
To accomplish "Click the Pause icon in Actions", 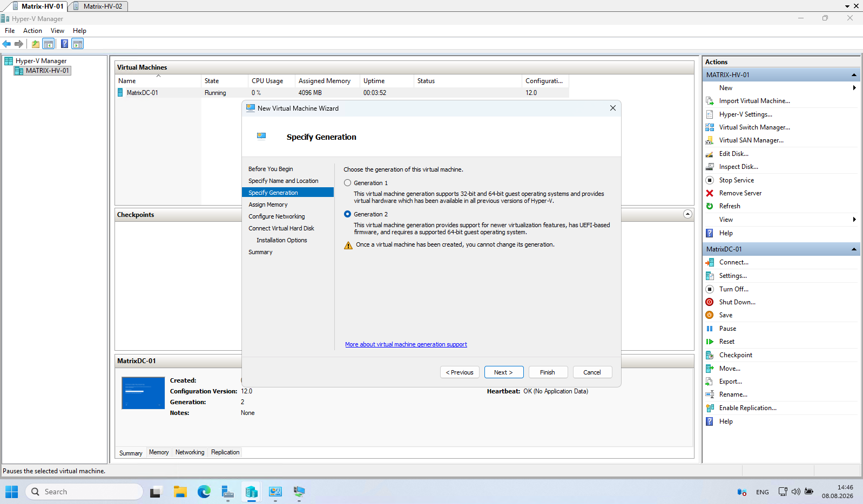I will tap(710, 329).
